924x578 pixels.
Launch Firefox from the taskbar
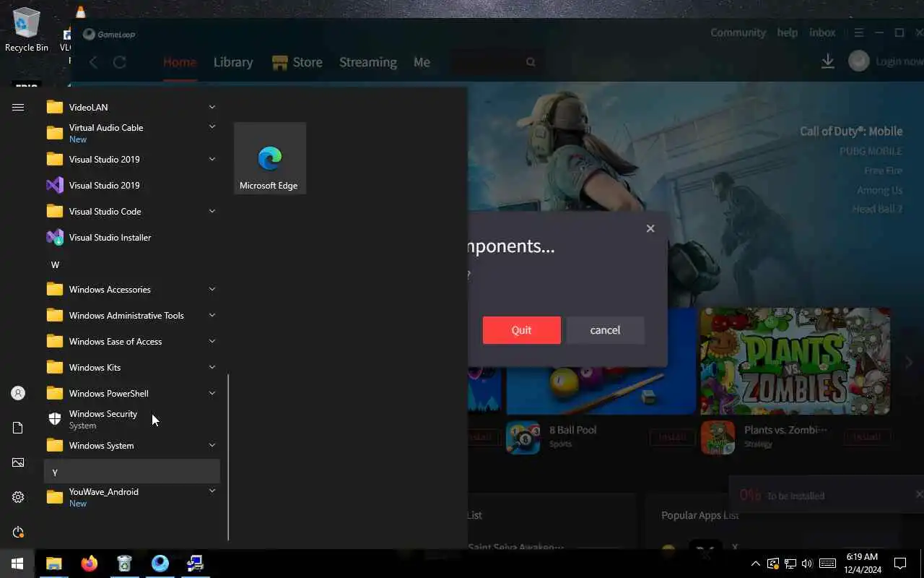tap(90, 564)
